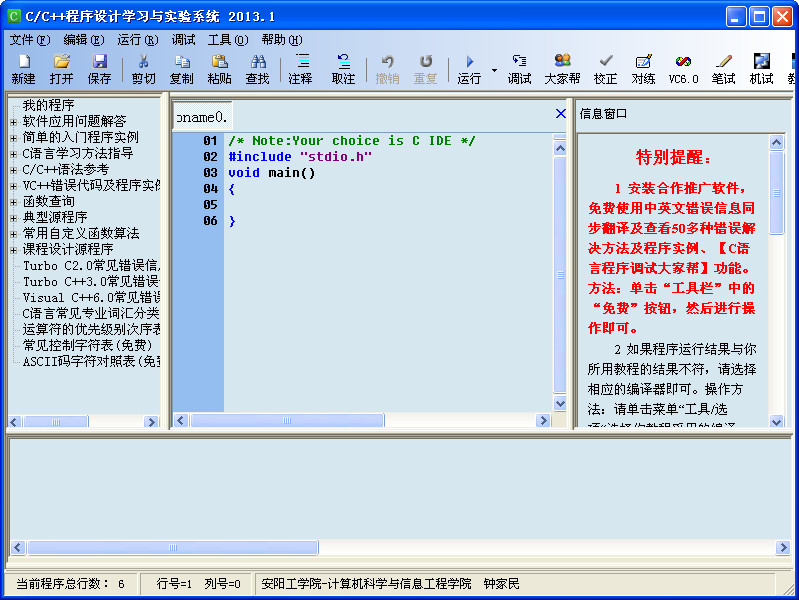Click editor horizontal scrollbar right arrow
This screenshot has width=799, height=600.
[544, 421]
